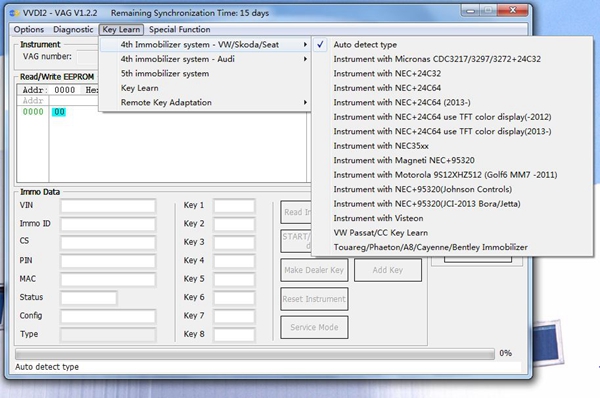The width and height of the screenshot is (600, 398).
Task: Click the Add Key button
Action: click(x=388, y=270)
